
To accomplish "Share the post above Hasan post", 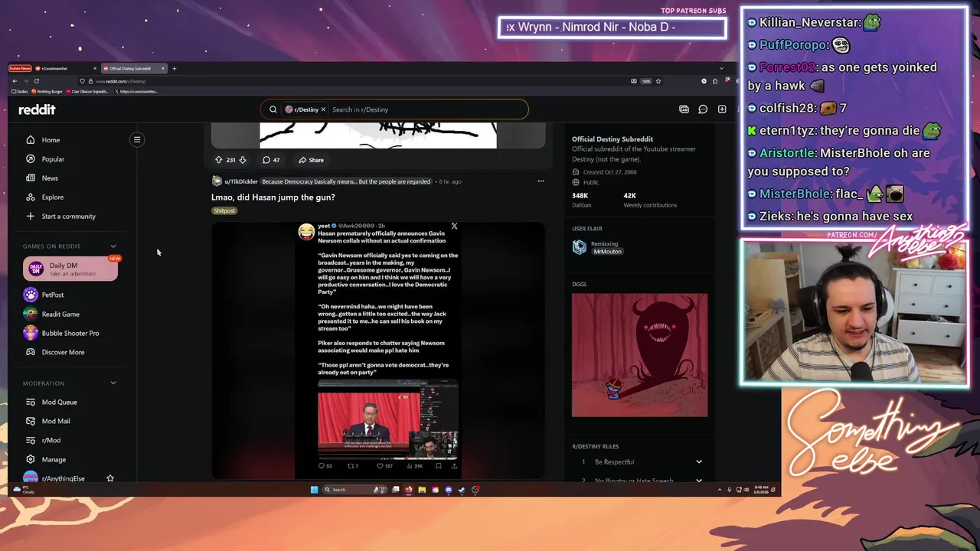I will (x=312, y=160).
